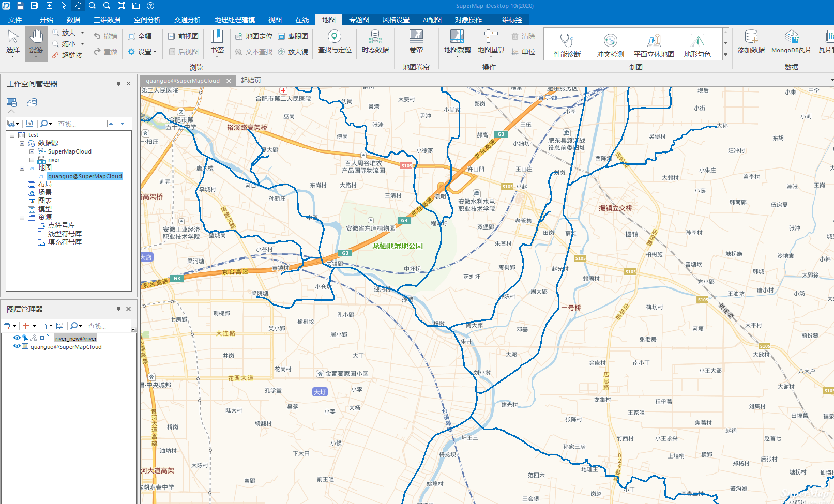Toggle snapping crosshair for river_new@river layer
This screenshot has width=834, height=504.
tap(42, 338)
